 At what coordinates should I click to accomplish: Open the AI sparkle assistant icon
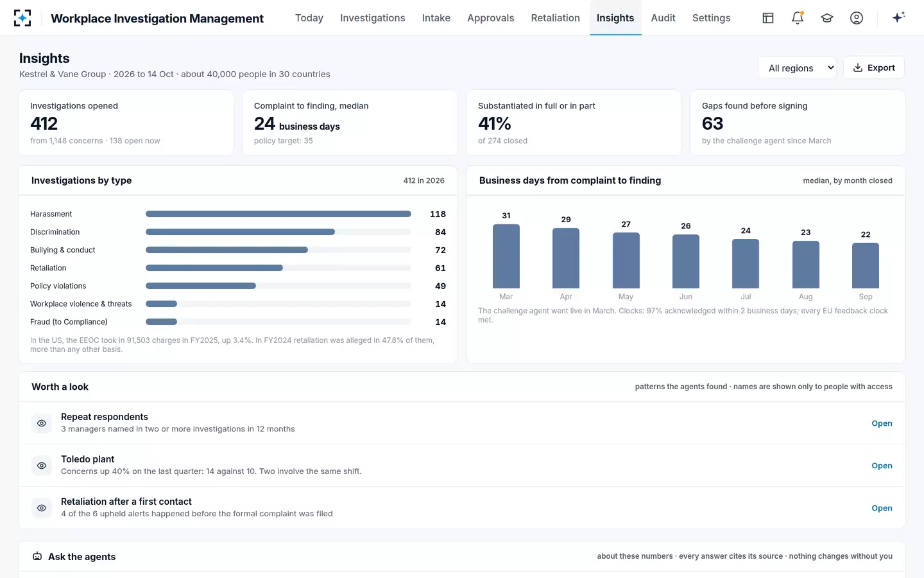pyautogui.click(x=898, y=17)
